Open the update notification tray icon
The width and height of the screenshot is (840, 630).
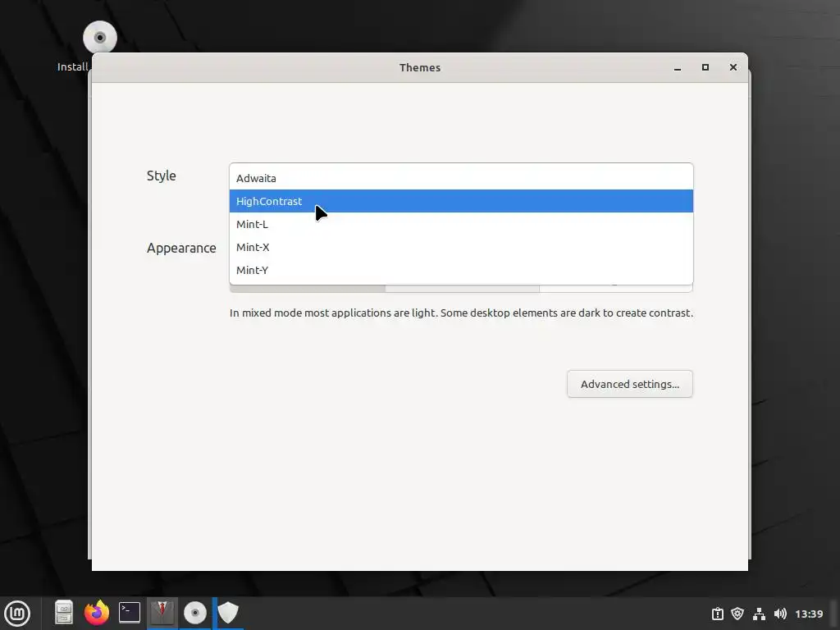coord(717,614)
